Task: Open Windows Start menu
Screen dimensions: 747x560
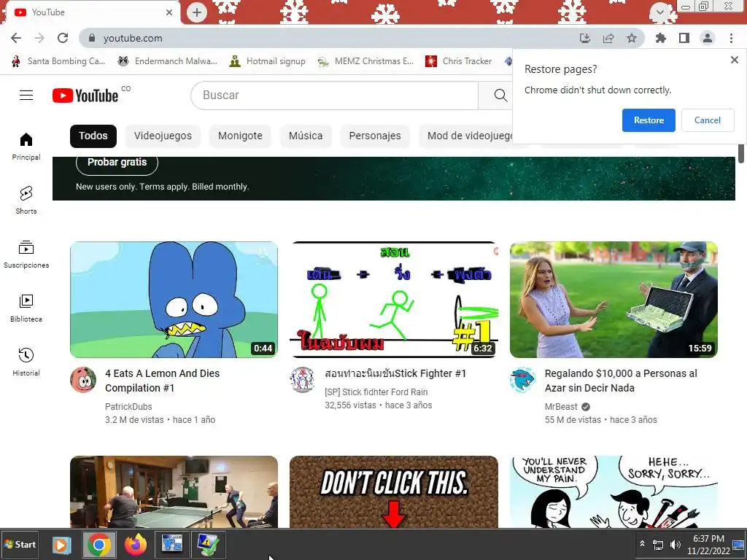Action: (20, 544)
